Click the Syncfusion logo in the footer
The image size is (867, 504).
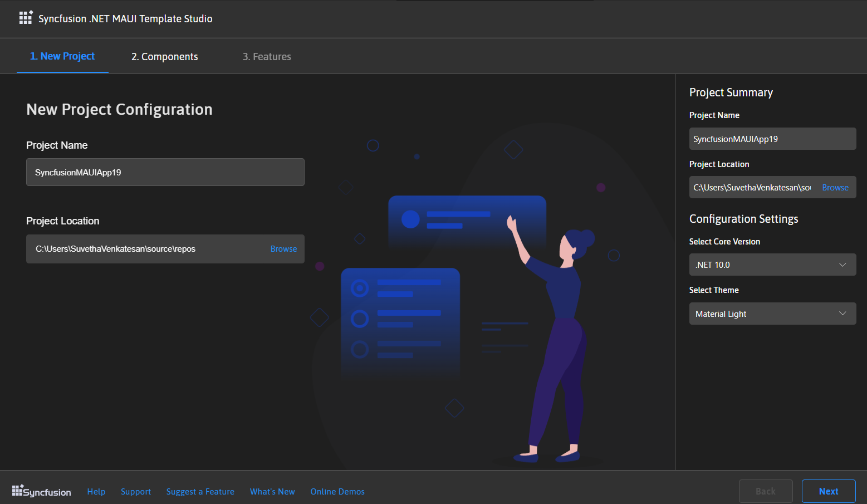tap(42, 491)
